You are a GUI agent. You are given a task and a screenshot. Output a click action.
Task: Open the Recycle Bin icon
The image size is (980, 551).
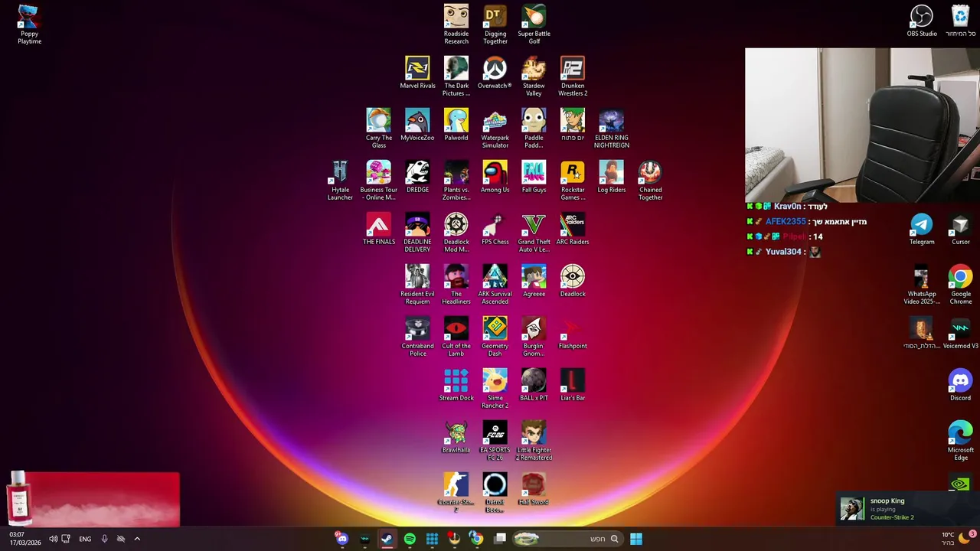960,21
